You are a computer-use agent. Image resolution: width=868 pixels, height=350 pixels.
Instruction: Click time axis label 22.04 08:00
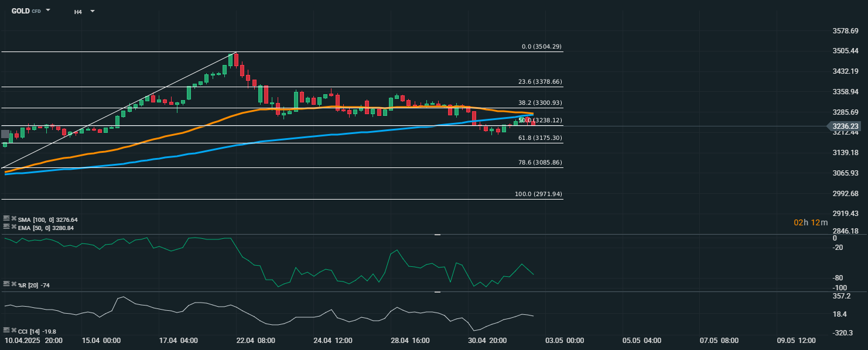click(x=256, y=340)
